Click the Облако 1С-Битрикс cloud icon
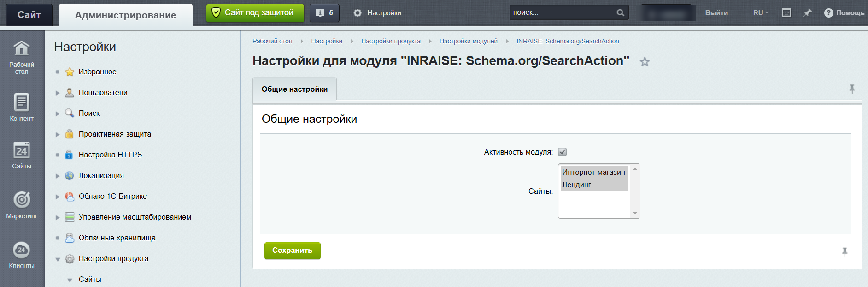The width and height of the screenshot is (868, 287). [70, 196]
